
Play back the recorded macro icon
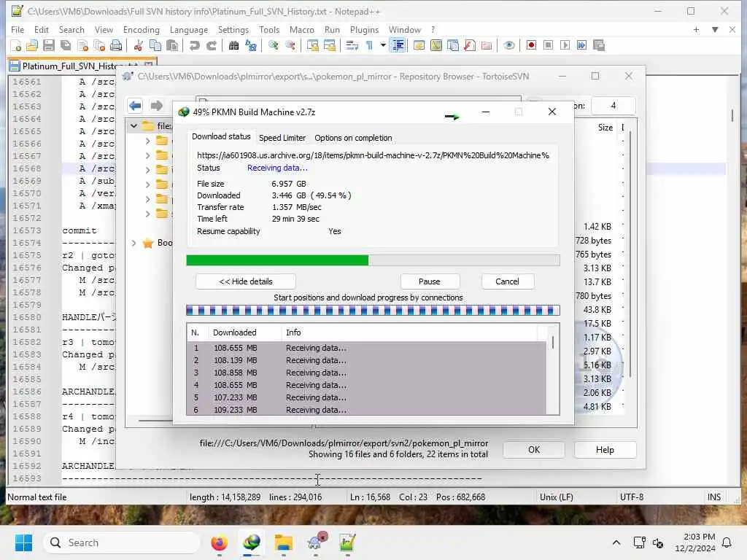565,46
